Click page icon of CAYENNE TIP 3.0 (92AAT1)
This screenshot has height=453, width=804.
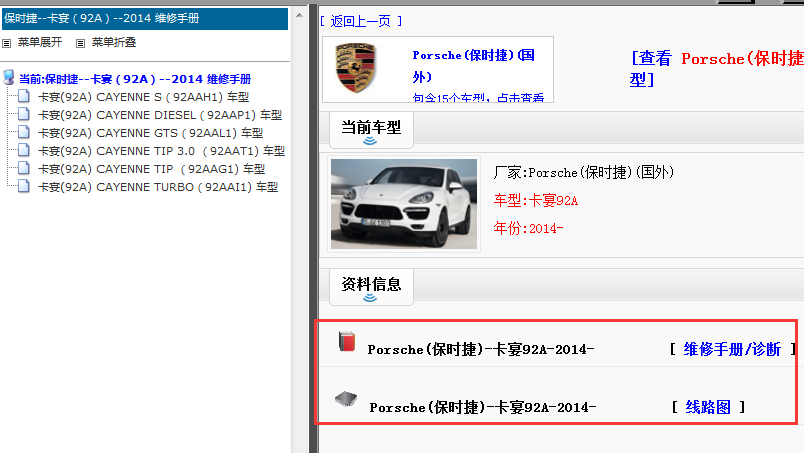[x=24, y=150]
